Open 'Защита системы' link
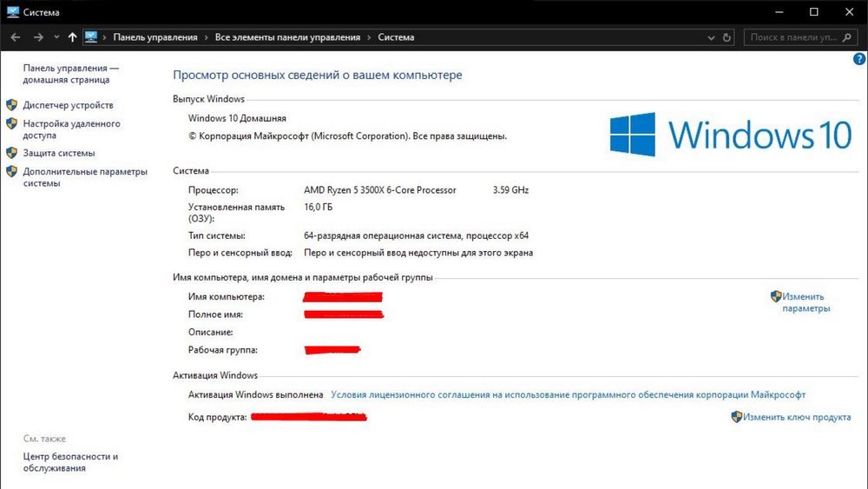The image size is (868, 489). coord(59,153)
